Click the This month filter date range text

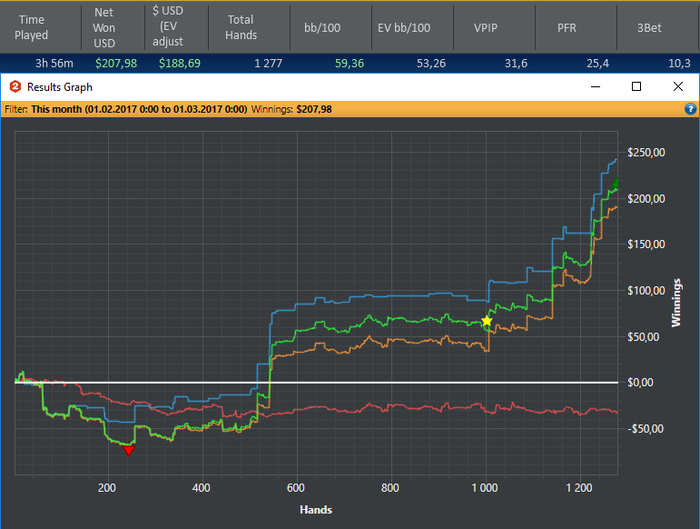coord(139,109)
